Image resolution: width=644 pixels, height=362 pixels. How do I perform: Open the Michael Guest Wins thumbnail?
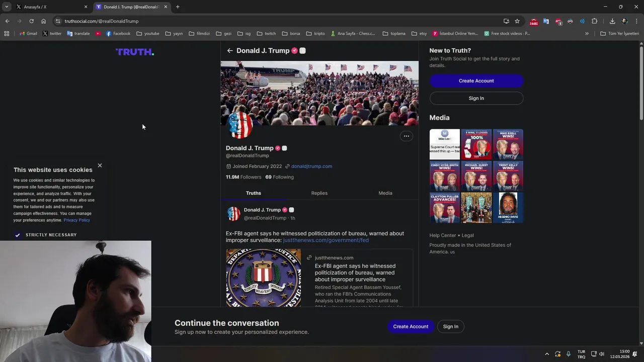click(476, 176)
